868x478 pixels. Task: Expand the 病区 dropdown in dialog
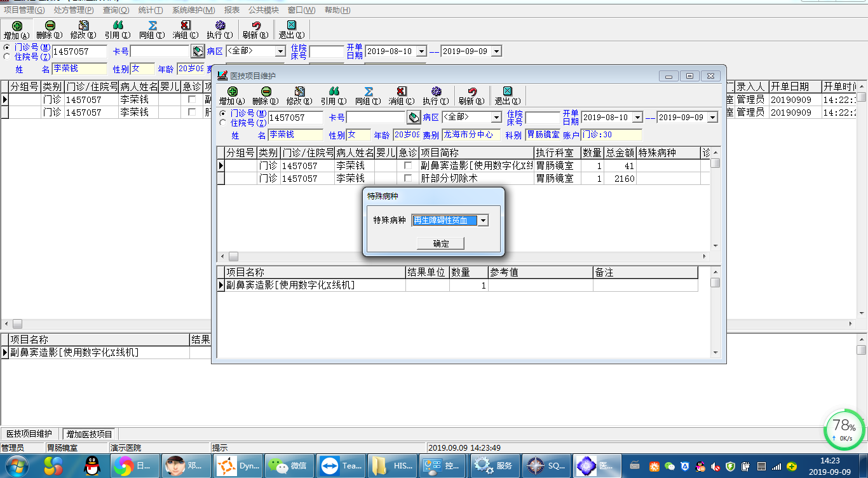coord(496,118)
